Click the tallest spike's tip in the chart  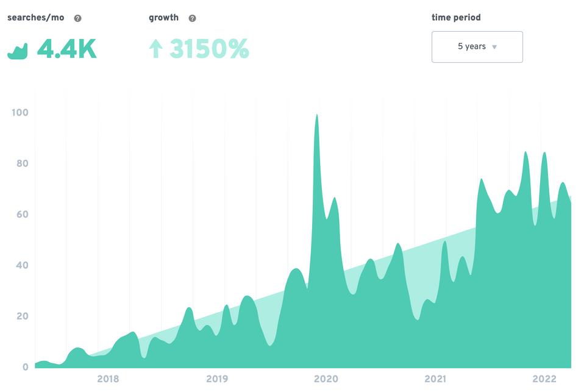pyautogui.click(x=316, y=115)
